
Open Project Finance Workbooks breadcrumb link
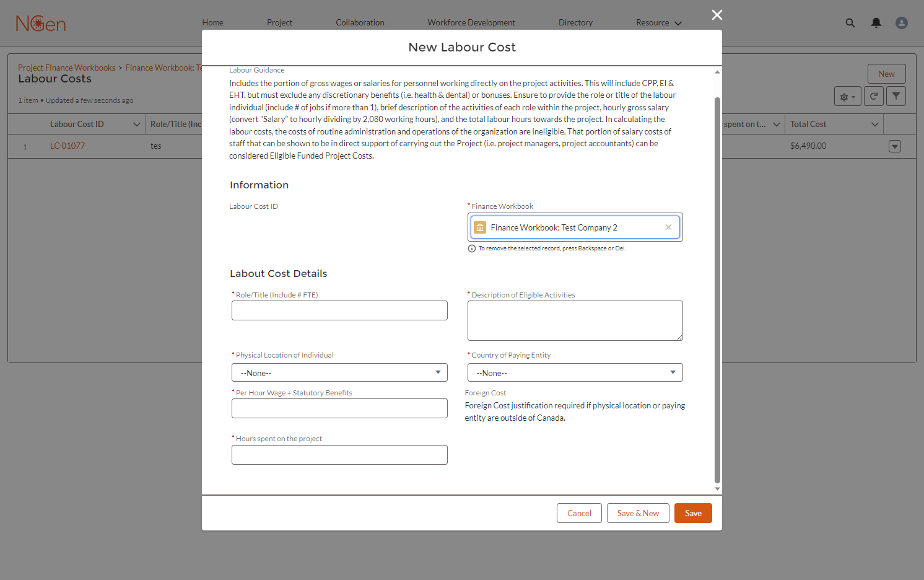tap(67, 68)
